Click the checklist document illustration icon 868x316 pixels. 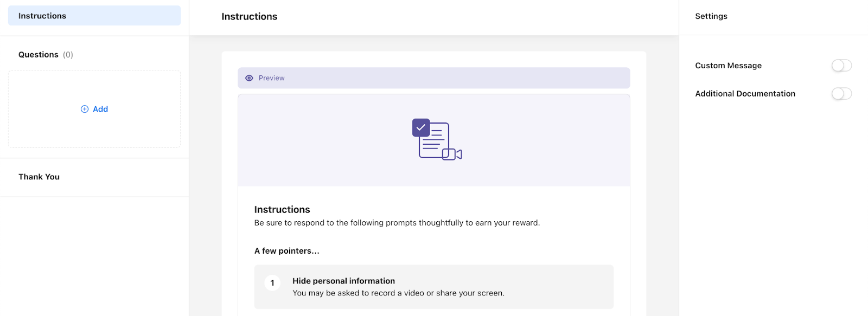tap(437, 139)
